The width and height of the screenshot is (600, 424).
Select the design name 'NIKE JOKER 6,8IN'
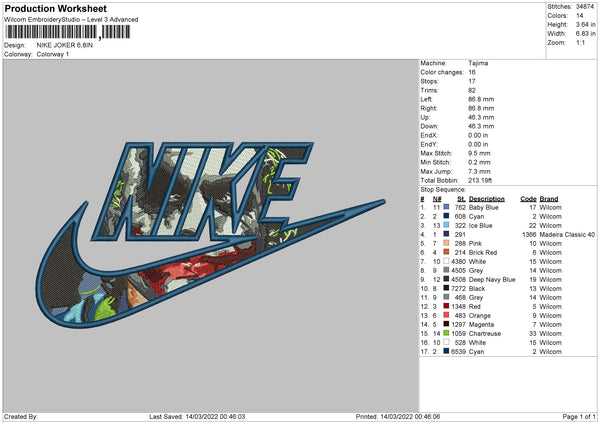[65, 45]
